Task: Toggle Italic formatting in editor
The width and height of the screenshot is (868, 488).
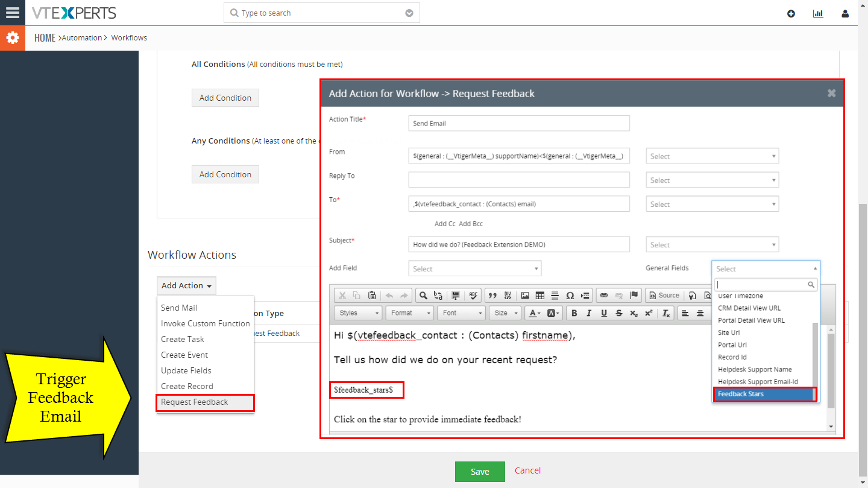Action: click(589, 313)
